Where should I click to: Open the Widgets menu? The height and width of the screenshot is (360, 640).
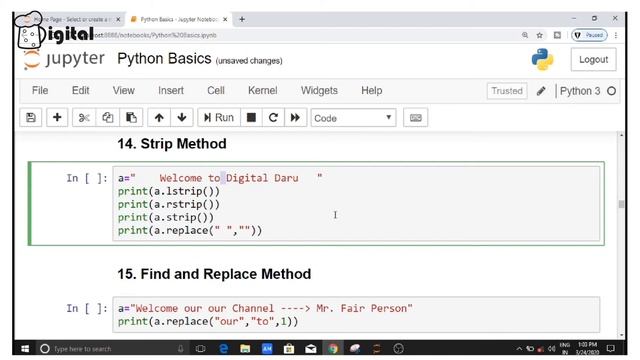click(x=319, y=91)
